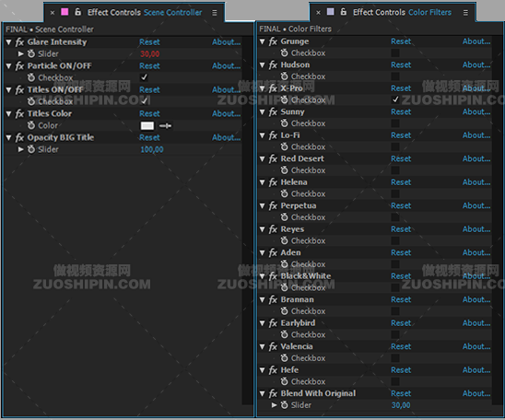This screenshot has height=420, width=505.
Task: Uncheck the Particle ON/OFF checkbox
Action: tap(145, 77)
